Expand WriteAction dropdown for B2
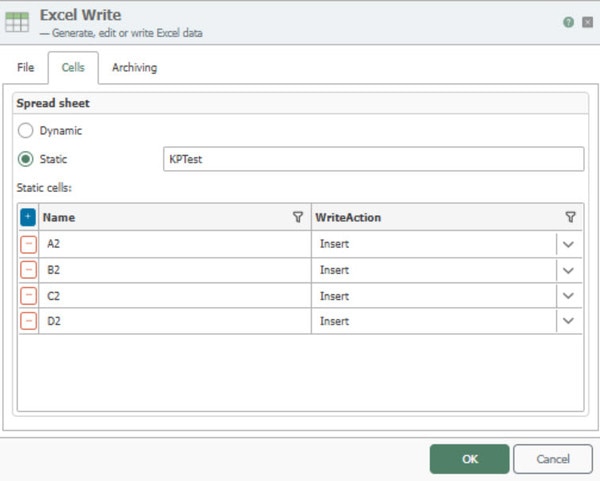Image resolution: width=600 pixels, height=481 pixels. tap(569, 270)
